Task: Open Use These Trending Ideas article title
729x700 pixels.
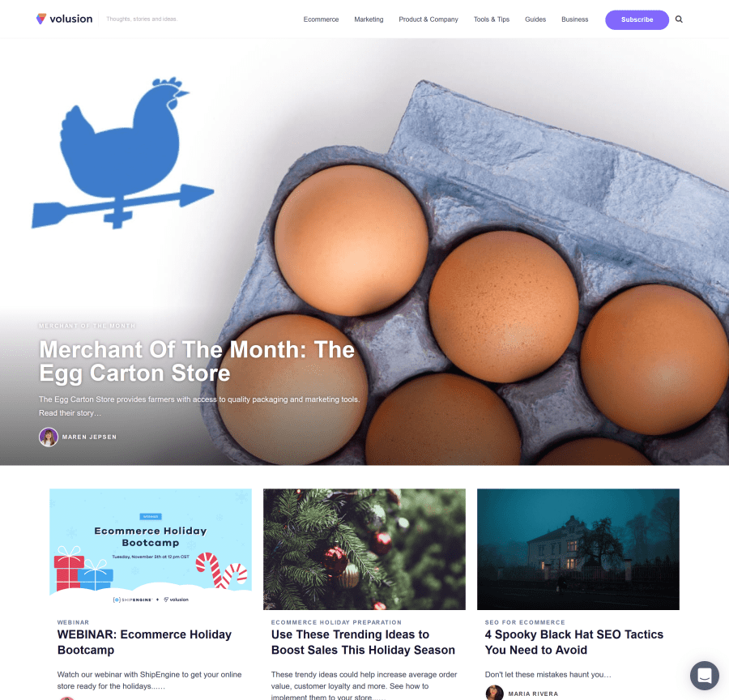Action: [x=363, y=642]
